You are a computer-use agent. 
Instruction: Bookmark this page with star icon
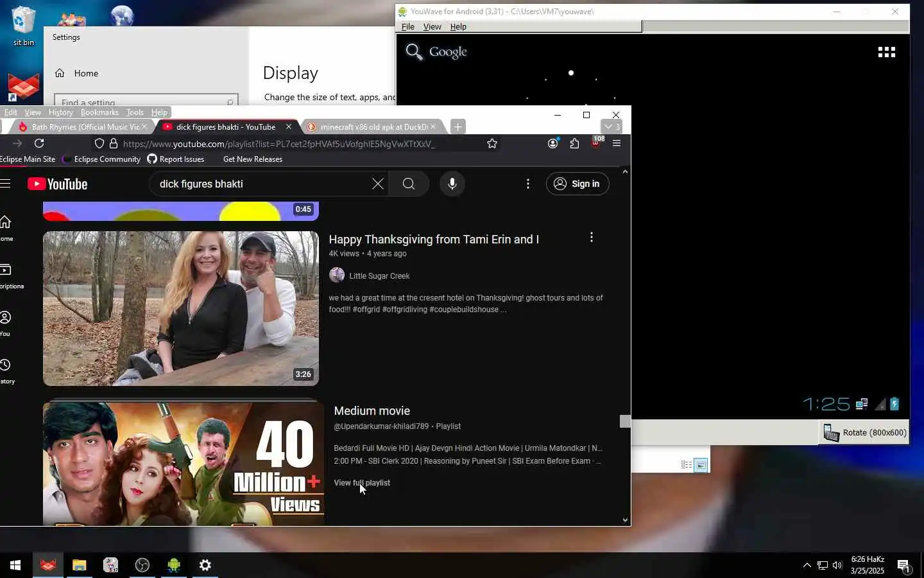click(x=492, y=143)
